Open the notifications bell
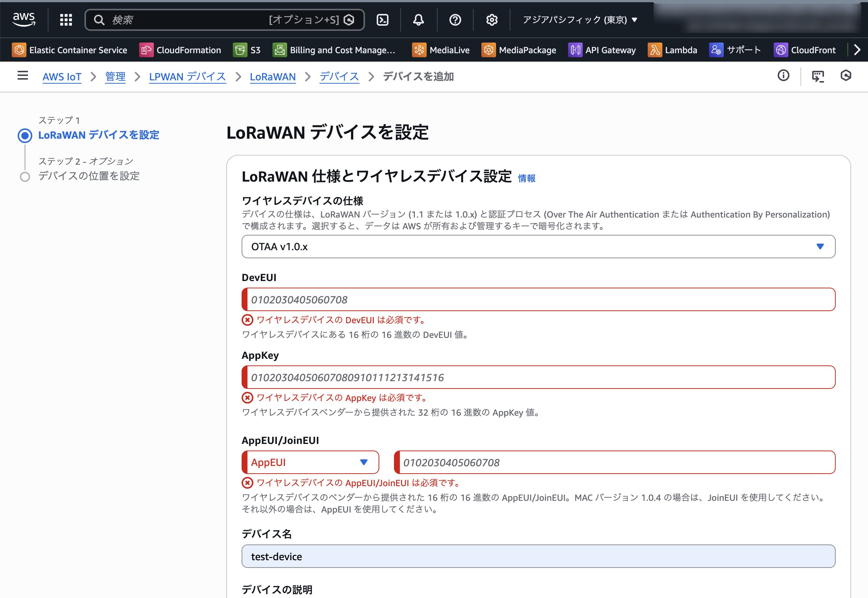The width and height of the screenshot is (868, 598). [419, 20]
